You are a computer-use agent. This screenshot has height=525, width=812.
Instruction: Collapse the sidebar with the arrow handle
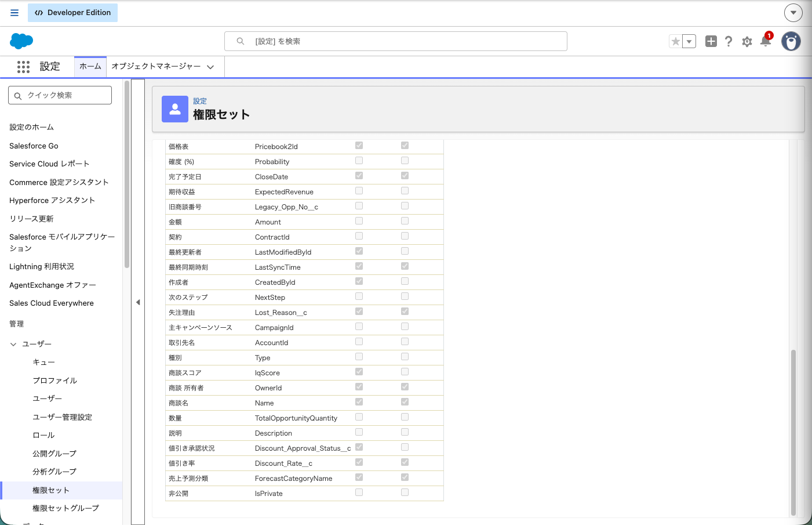click(138, 302)
